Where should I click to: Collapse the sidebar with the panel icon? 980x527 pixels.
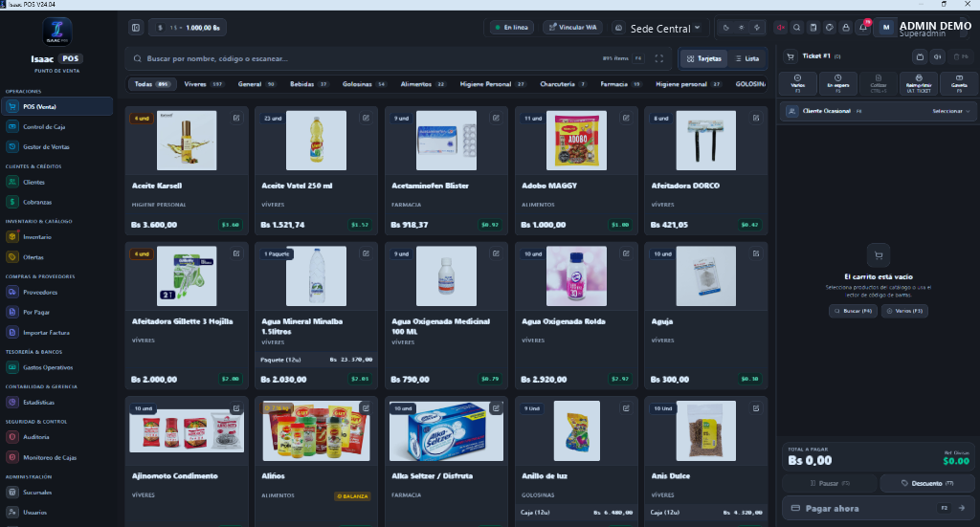pyautogui.click(x=136, y=28)
